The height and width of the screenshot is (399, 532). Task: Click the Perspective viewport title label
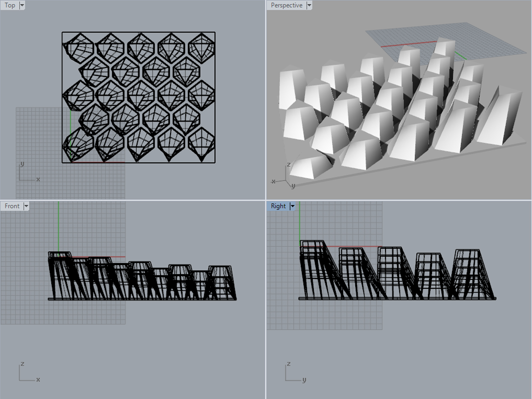tap(287, 5)
